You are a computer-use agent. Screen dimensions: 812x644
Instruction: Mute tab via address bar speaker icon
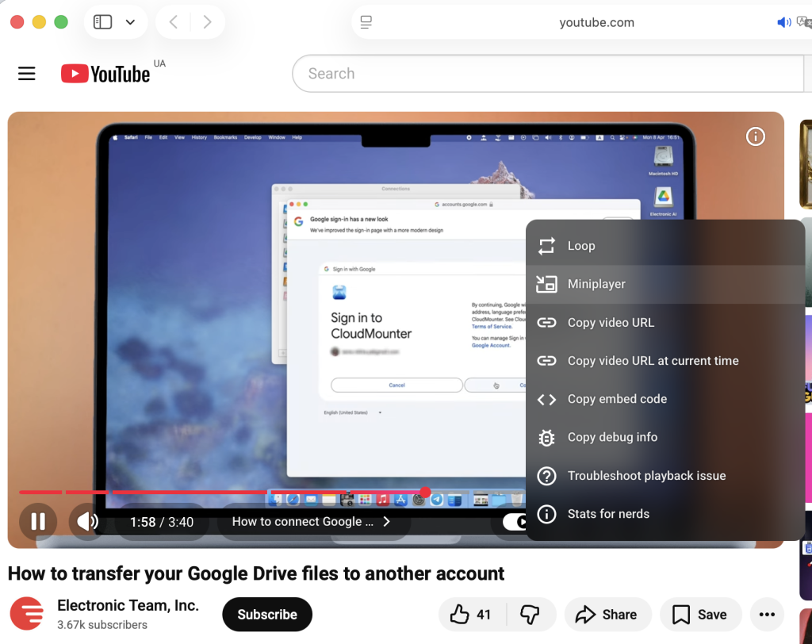tap(784, 22)
